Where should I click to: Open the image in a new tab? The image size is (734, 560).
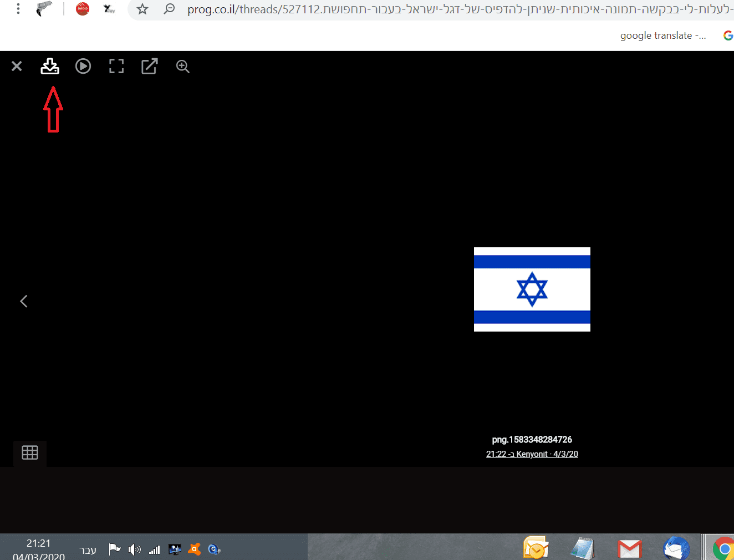(149, 66)
